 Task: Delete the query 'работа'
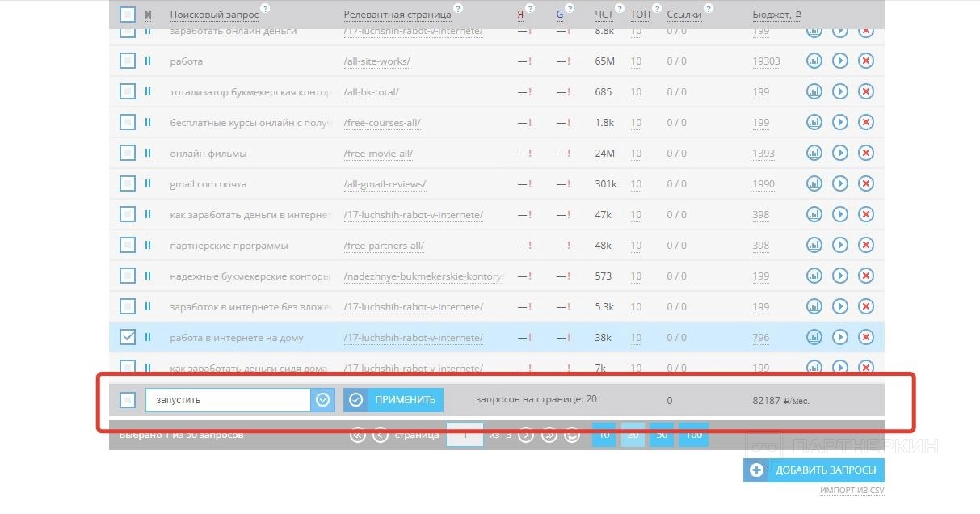tap(865, 61)
